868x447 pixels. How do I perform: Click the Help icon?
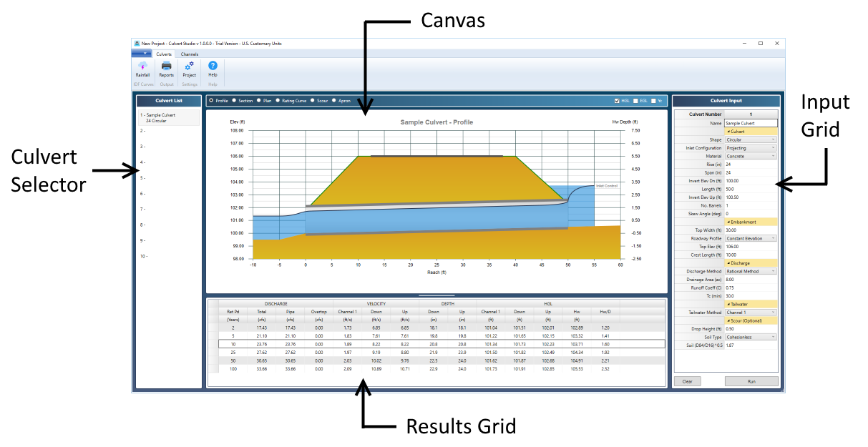click(x=213, y=68)
